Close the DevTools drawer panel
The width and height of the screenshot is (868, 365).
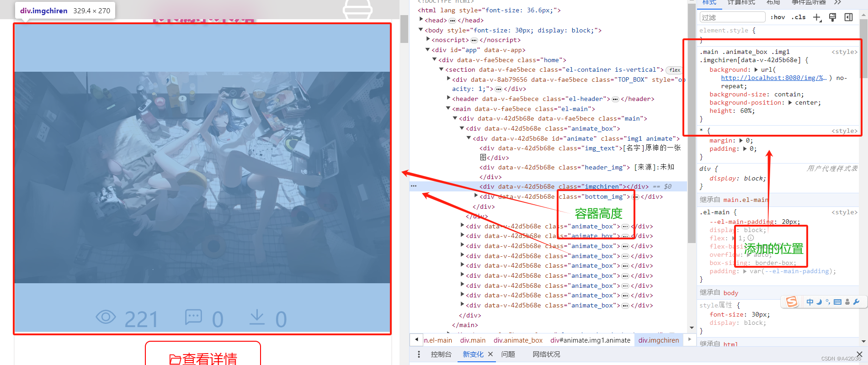[x=859, y=354]
